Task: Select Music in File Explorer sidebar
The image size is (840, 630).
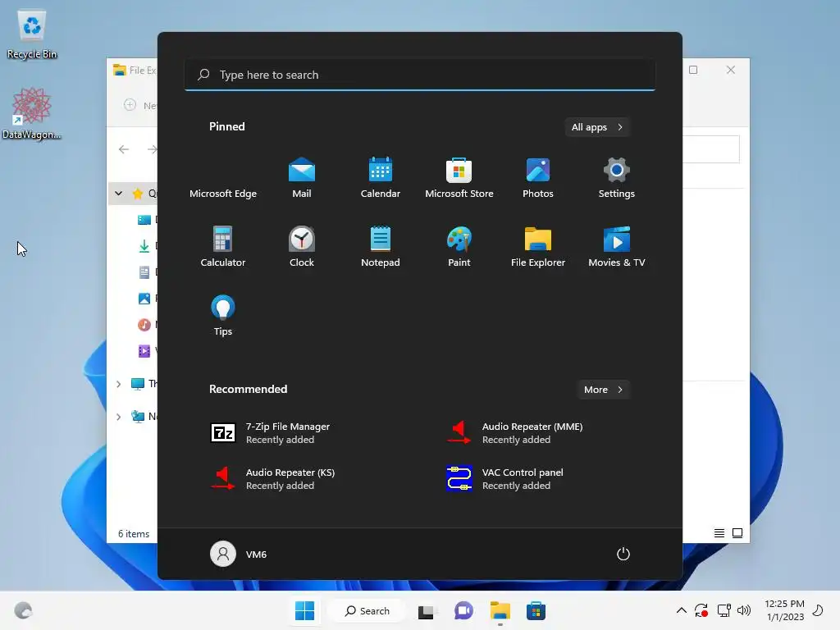Action: (144, 325)
